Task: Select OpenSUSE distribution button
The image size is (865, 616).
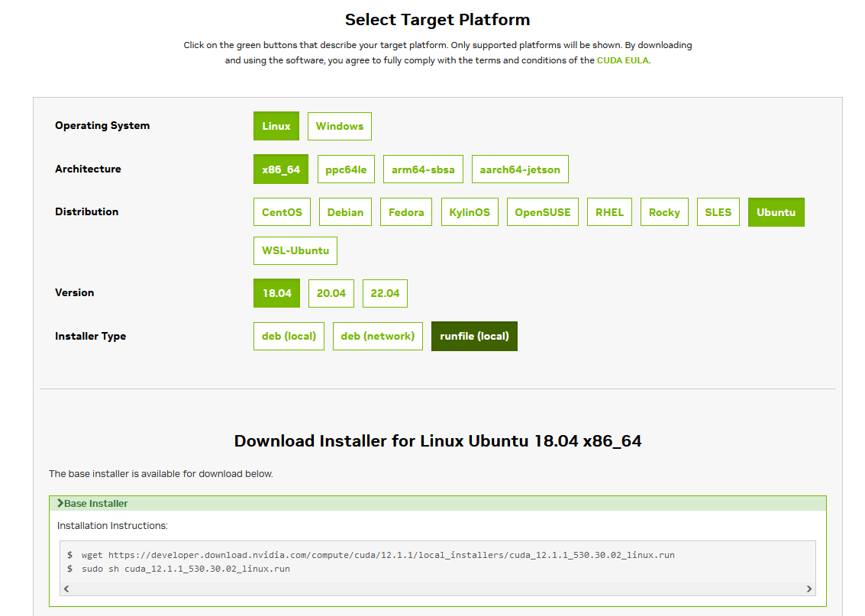Action: tap(543, 212)
